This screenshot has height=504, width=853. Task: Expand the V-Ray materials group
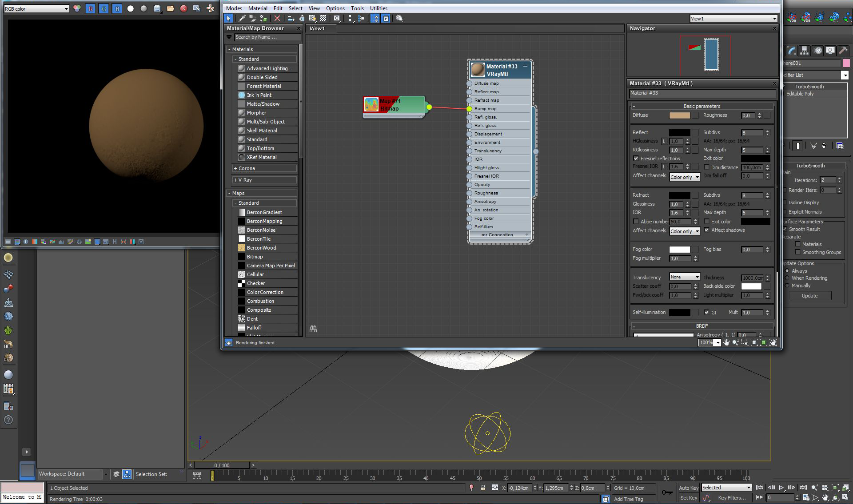[264, 180]
